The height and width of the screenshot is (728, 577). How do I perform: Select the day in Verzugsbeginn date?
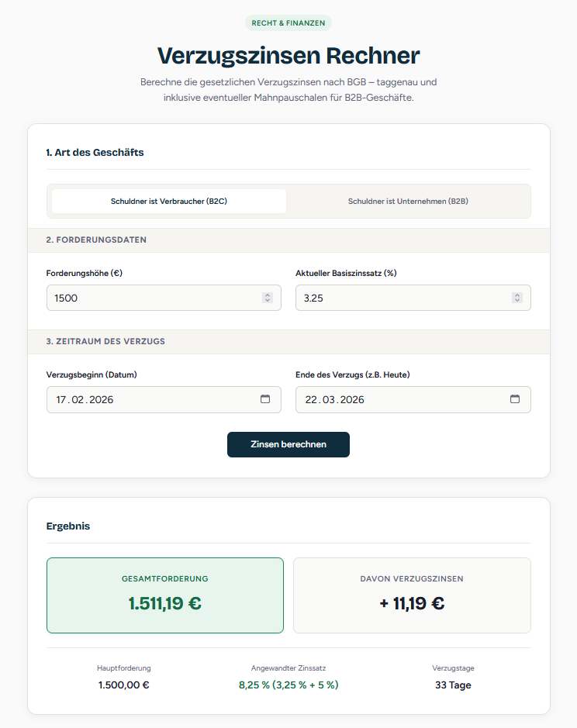tap(60, 400)
